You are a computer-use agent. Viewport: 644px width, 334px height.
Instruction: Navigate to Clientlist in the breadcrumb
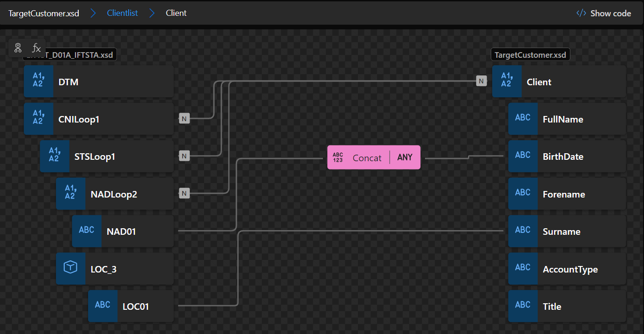tap(122, 13)
